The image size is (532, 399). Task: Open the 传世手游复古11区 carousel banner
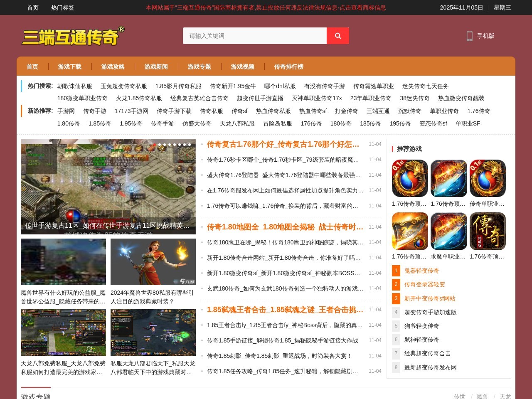click(x=108, y=187)
